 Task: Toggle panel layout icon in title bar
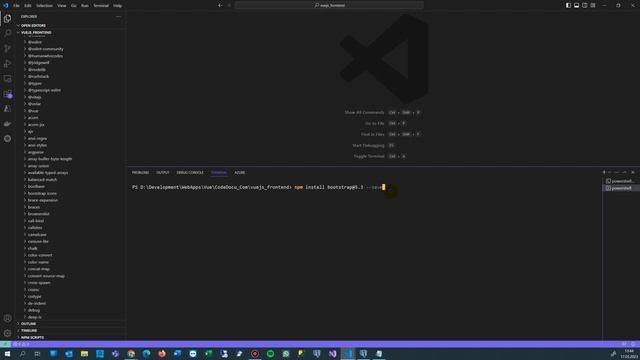(x=576, y=5)
